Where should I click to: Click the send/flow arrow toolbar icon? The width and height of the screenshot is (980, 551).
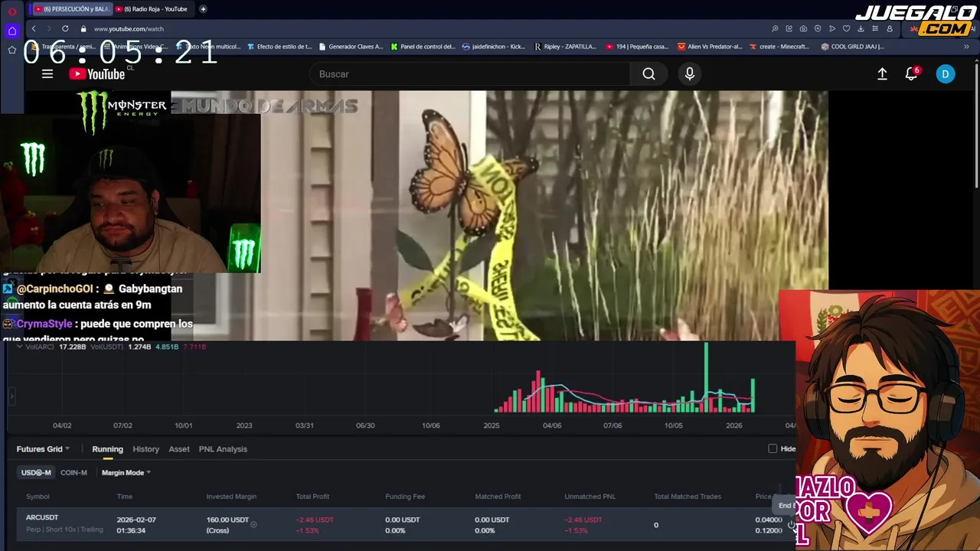click(x=832, y=28)
